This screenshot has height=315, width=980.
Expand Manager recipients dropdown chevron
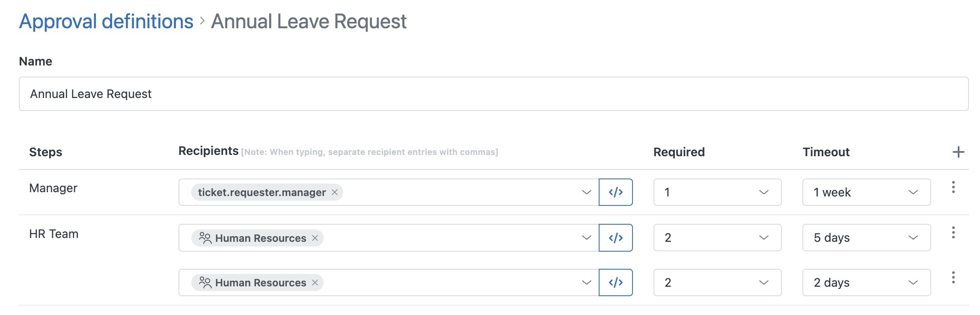tap(586, 192)
